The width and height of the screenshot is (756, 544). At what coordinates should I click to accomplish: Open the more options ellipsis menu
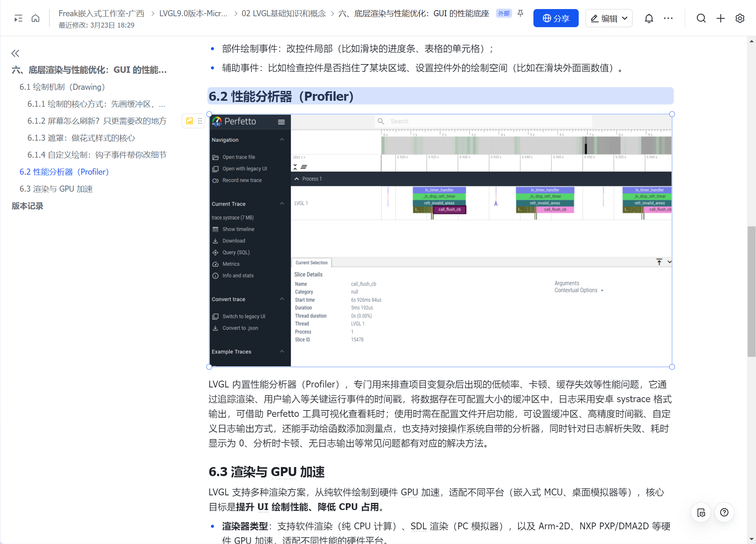[x=668, y=18]
